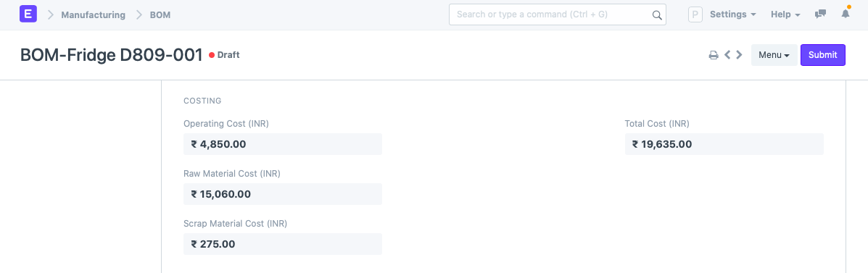Navigate to BOM breadcrumb
The height and width of the screenshot is (273, 868).
point(160,15)
